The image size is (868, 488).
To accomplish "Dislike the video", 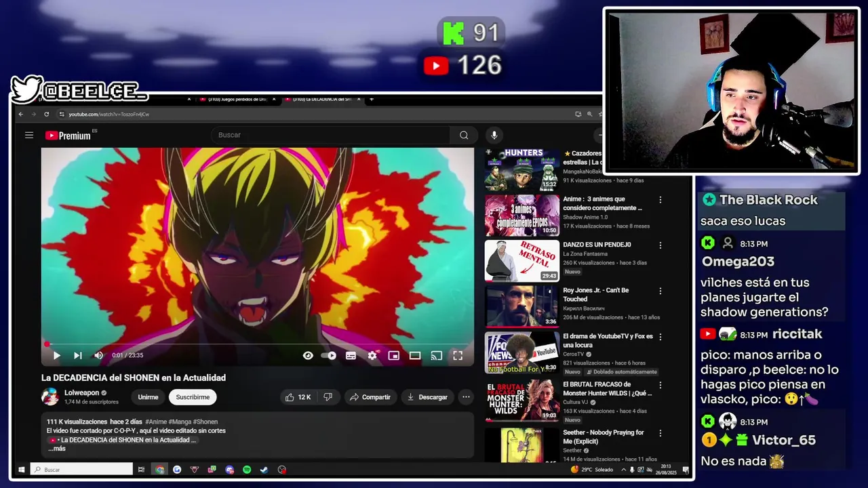I will 328,397.
